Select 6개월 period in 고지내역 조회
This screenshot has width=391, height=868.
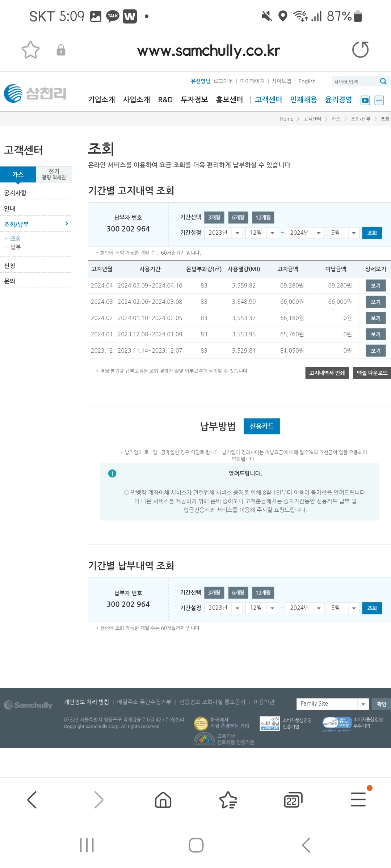tap(238, 217)
